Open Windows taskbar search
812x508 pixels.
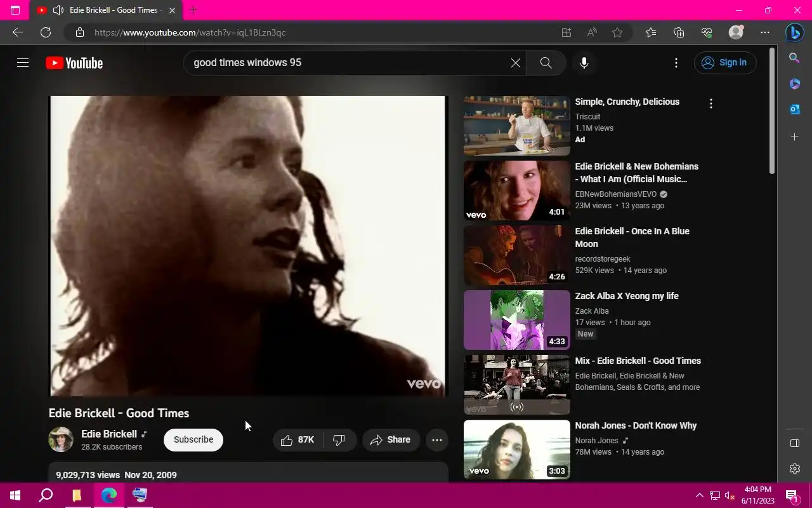pyautogui.click(x=46, y=495)
